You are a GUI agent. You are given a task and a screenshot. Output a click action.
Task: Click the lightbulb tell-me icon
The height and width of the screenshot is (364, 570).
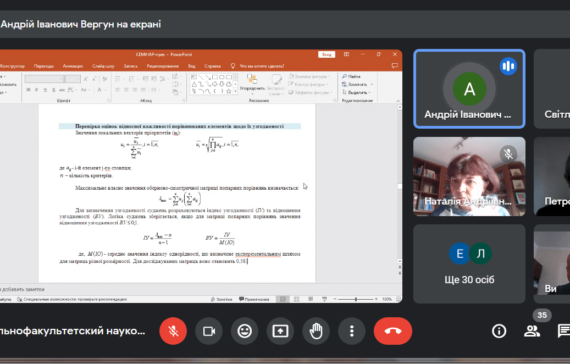pos(233,66)
